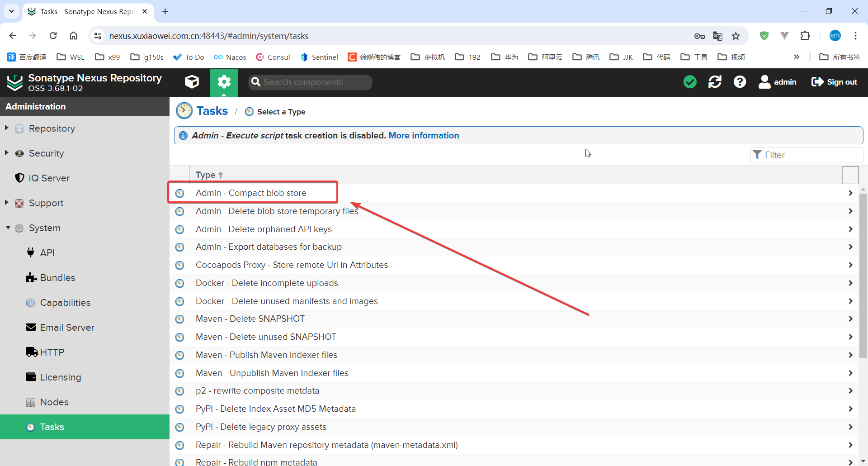Choose Maven - Delete SNAPSHOT task type
Viewport: 868px width, 466px height.
[250, 319]
